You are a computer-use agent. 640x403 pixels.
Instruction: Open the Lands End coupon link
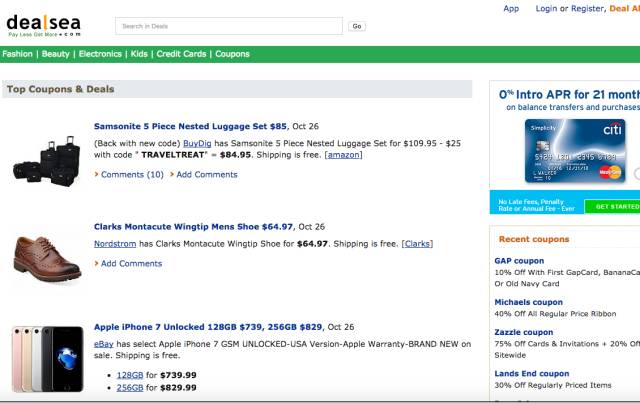pyautogui.click(x=531, y=374)
